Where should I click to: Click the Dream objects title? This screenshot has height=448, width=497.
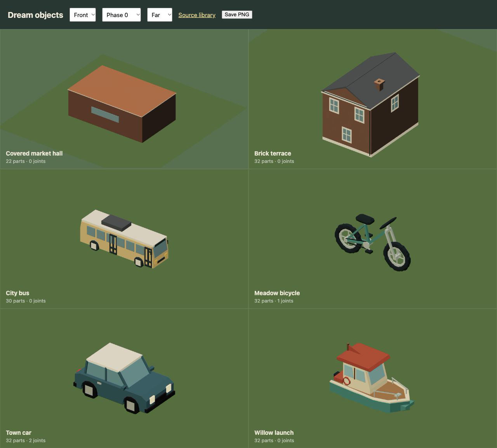click(x=35, y=15)
